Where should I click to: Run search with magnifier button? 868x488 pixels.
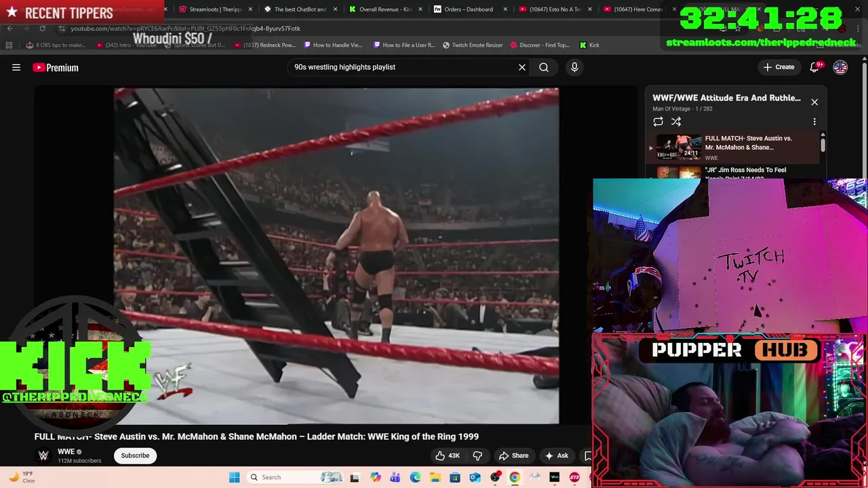point(544,67)
